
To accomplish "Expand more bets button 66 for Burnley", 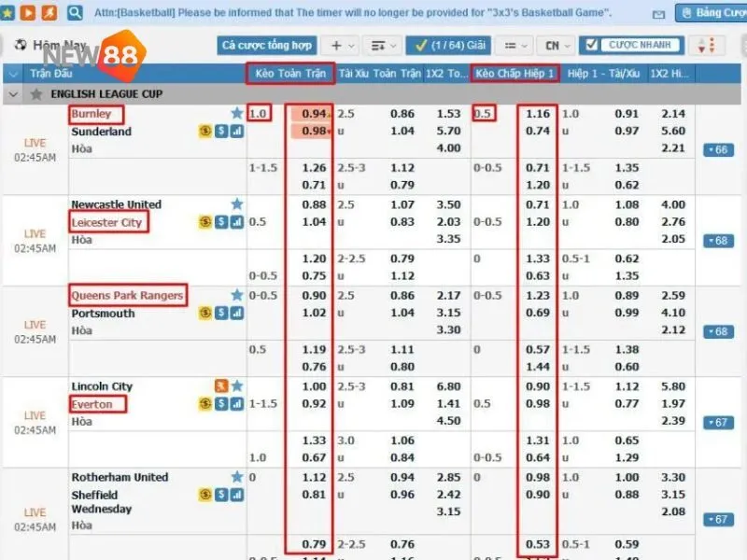I will pos(718,150).
